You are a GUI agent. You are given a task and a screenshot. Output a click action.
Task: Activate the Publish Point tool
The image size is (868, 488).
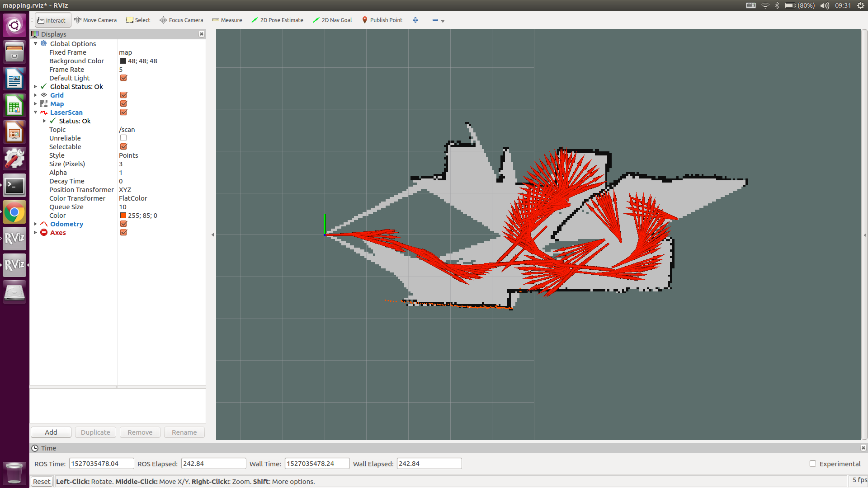click(382, 20)
